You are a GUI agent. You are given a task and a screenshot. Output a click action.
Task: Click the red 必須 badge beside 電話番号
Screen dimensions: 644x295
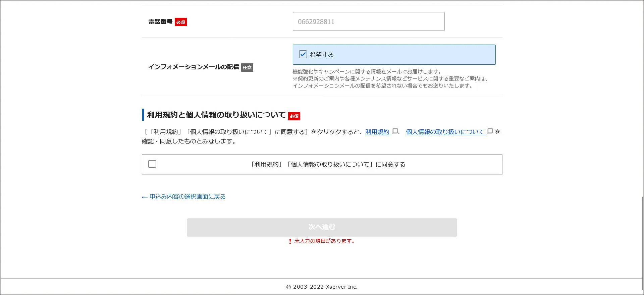pos(181,22)
